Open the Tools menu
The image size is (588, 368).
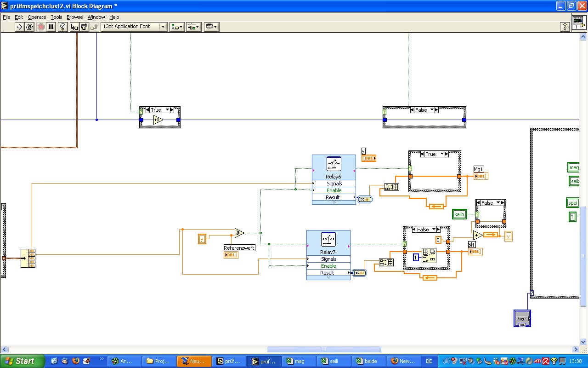tap(57, 17)
